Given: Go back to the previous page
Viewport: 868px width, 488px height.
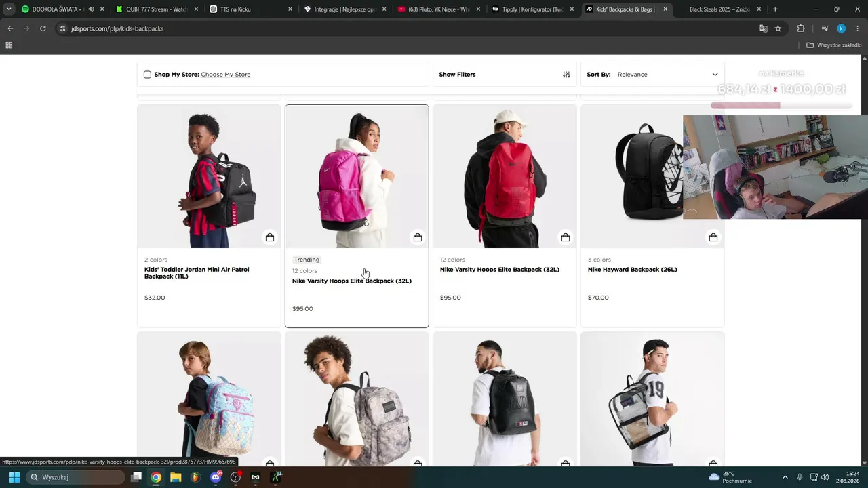Looking at the screenshot, I should click(10, 28).
